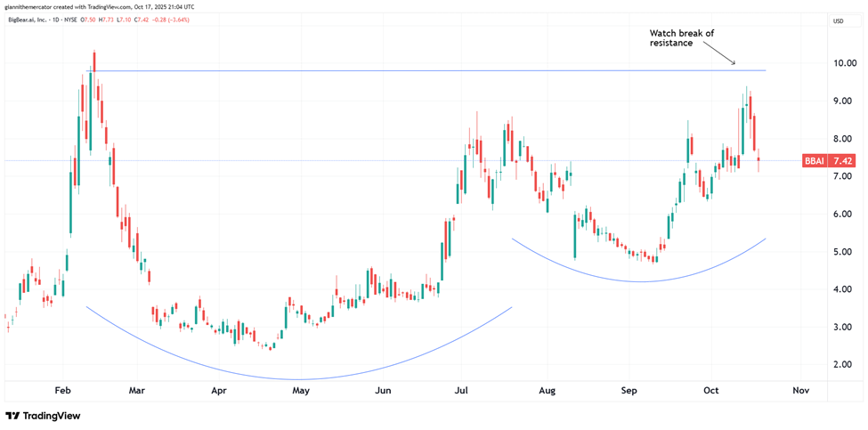Click the Feb label on time axis

(x=62, y=390)
